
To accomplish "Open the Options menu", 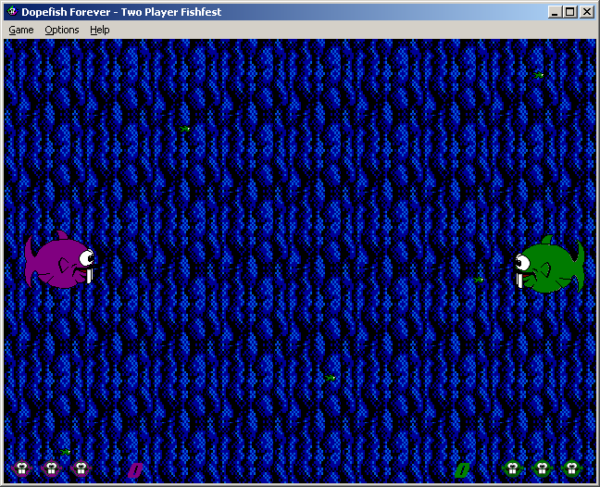I will pyautogui.click(x=61, y=30).
